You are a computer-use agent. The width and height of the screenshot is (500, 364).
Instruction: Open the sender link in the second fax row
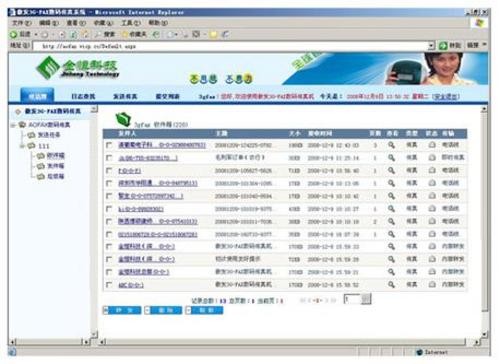(x=148, y=158)
